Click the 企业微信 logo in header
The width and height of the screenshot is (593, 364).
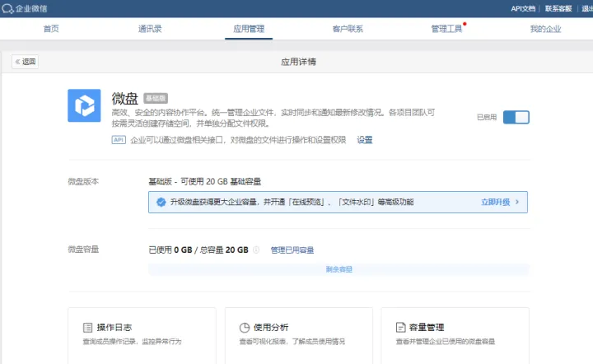(x=25, y=8)
